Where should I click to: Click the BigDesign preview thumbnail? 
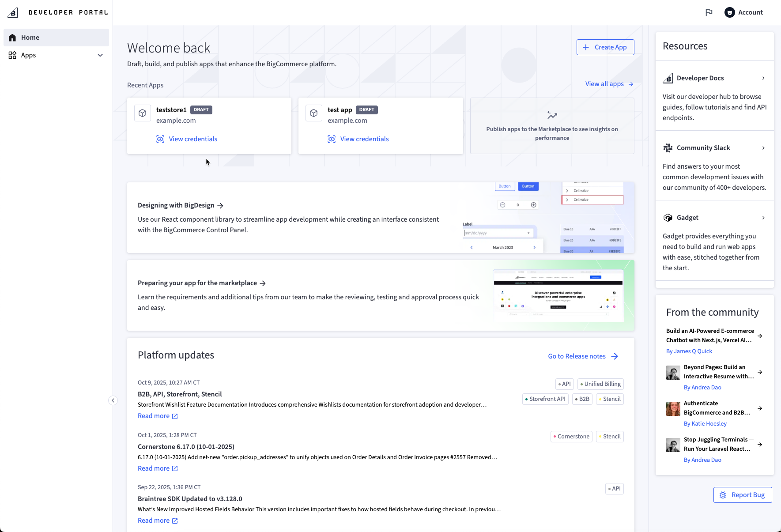coord(548,218)
